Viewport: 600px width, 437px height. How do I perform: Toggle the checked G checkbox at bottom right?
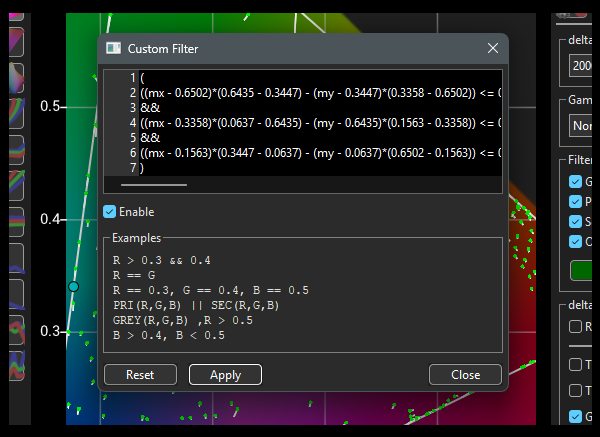pyautogui.click(x=575, y=417)
